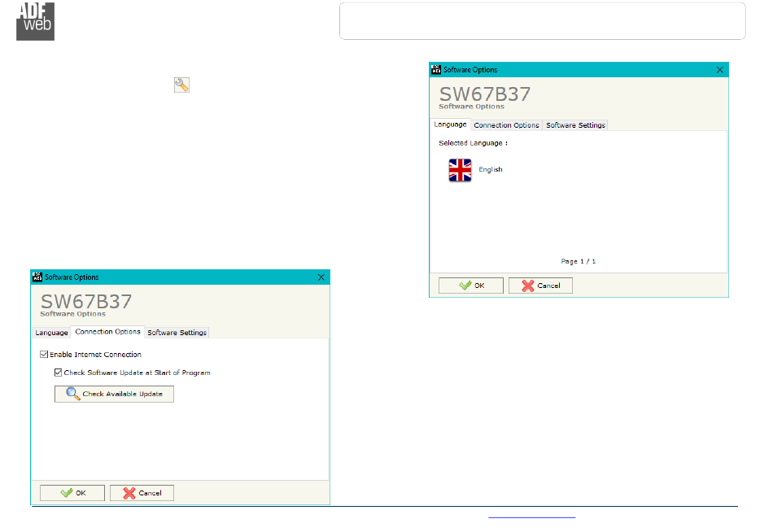Click the ADFweb logo in the top corner
The height and width of the screenshot is (532, 773).
[x=36, y=21]
